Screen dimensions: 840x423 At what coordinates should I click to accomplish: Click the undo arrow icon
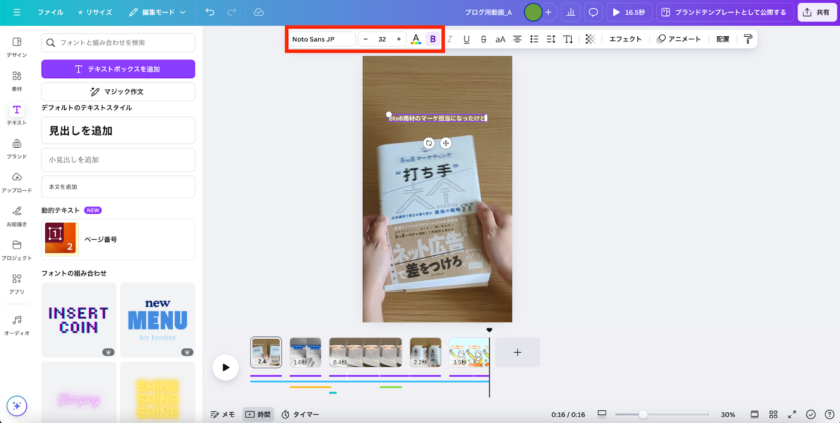(x=209, y=12)
